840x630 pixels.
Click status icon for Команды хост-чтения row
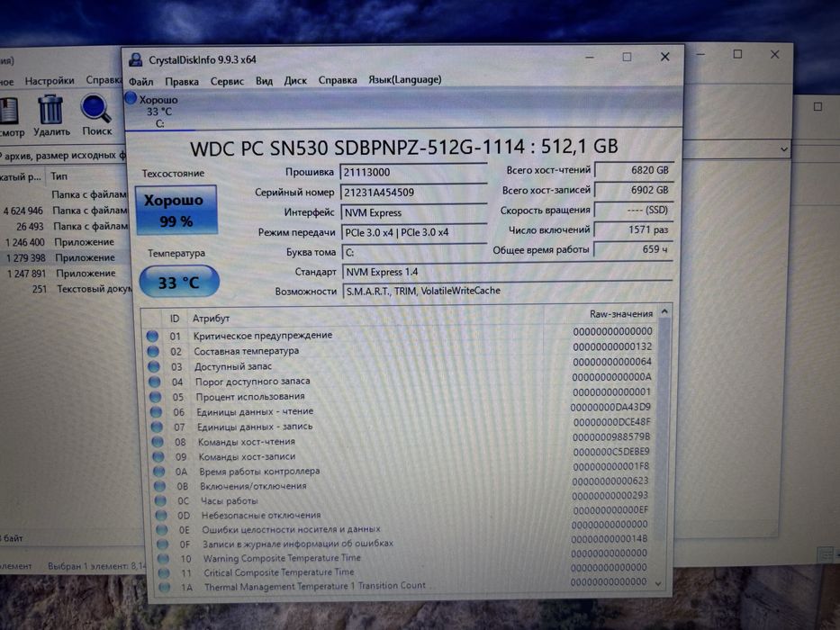pos(158,442)
